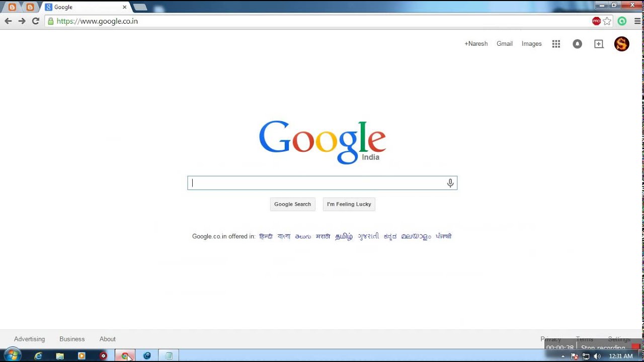
Task: Start voice search with the microphone
Action: pos(450,183)
